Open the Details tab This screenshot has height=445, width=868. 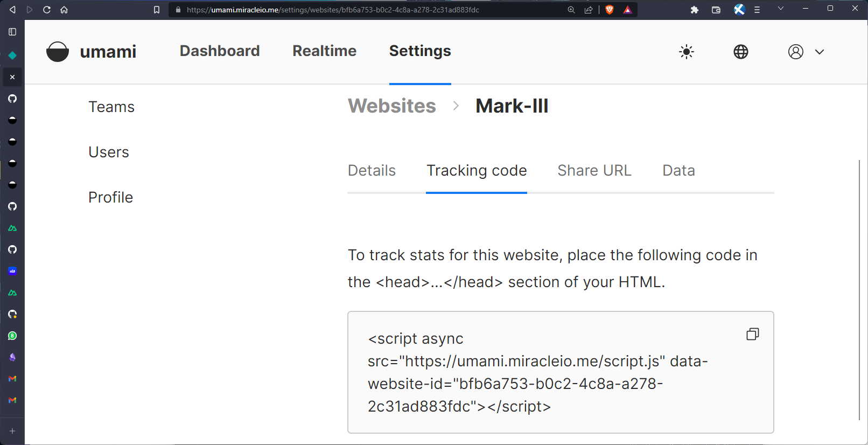click(372, 170)
